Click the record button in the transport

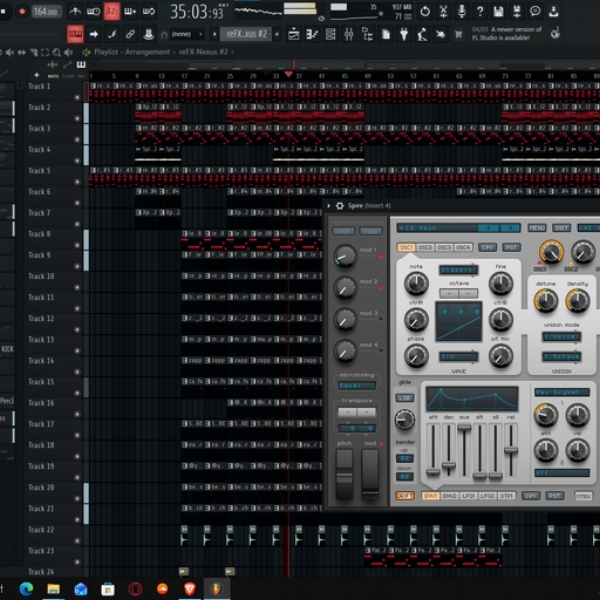pyautogui.click(x=22, y=11)
